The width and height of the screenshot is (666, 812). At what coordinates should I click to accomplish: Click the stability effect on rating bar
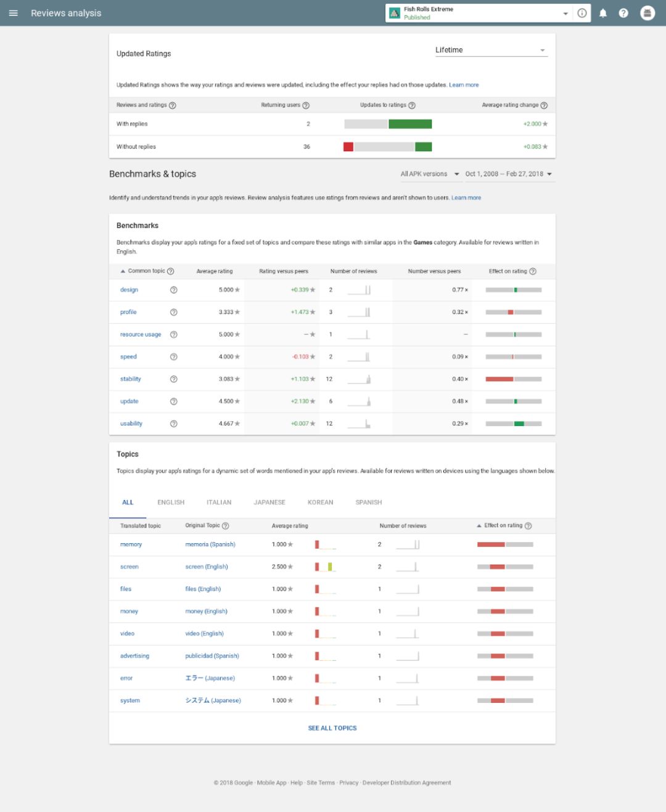(x=514, y=379)
